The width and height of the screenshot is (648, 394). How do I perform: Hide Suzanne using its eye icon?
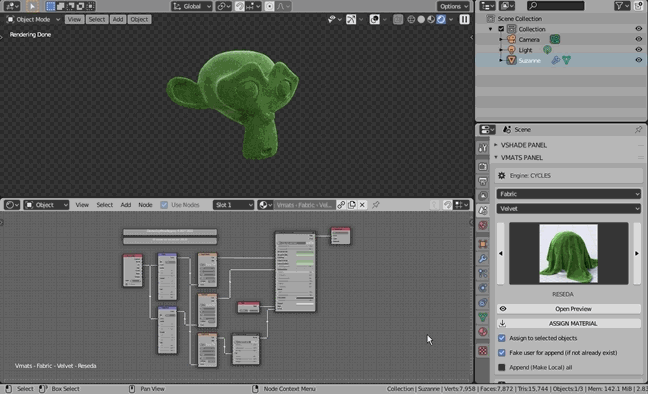[x=638, y=60]
